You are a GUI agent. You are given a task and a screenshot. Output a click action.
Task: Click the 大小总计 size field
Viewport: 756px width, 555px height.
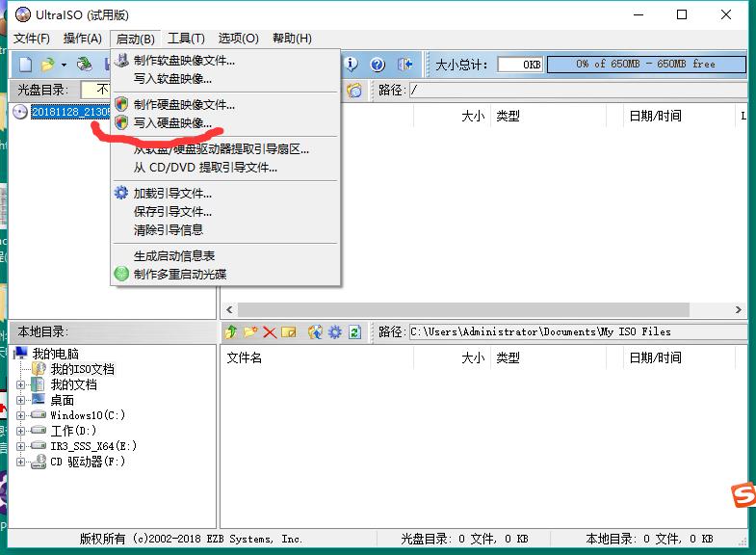520,65
